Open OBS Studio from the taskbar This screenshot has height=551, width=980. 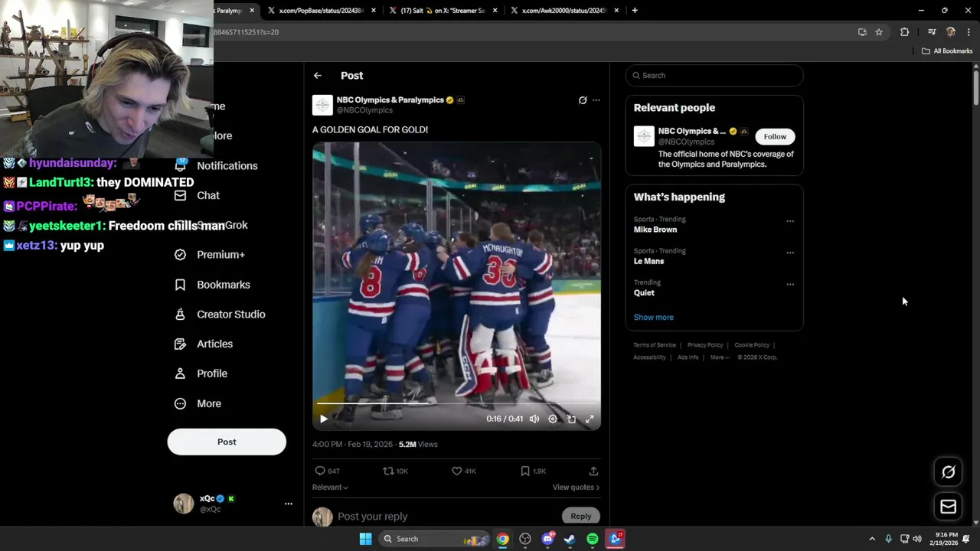(525, 539)
